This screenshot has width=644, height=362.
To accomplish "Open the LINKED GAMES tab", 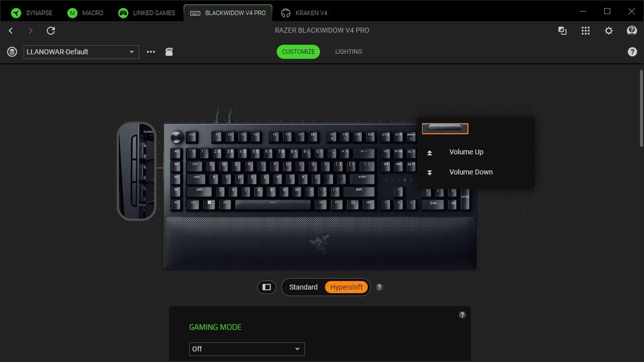I will (147, 13).
